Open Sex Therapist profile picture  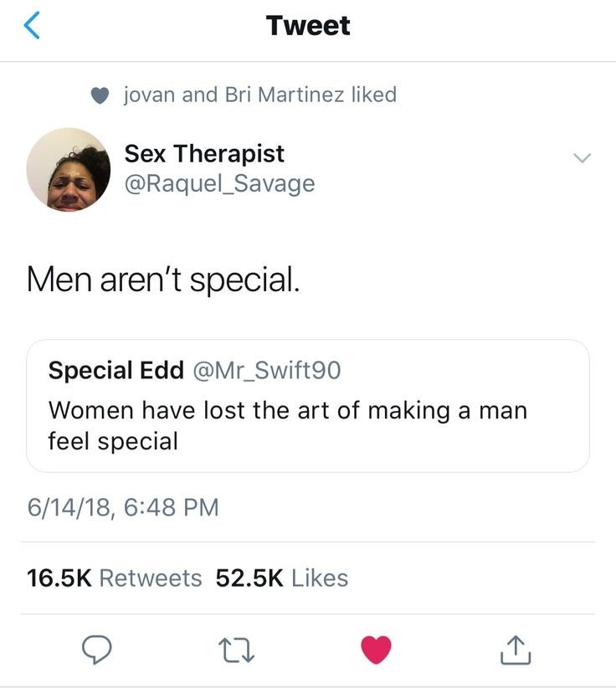pyautogui.click(x=68, y=169)
